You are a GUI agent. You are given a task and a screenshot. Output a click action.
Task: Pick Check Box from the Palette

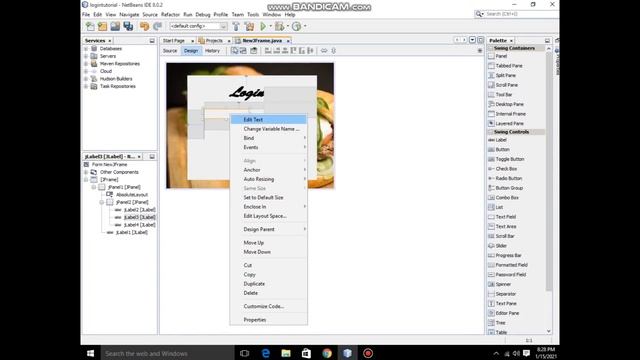(503, 169)
